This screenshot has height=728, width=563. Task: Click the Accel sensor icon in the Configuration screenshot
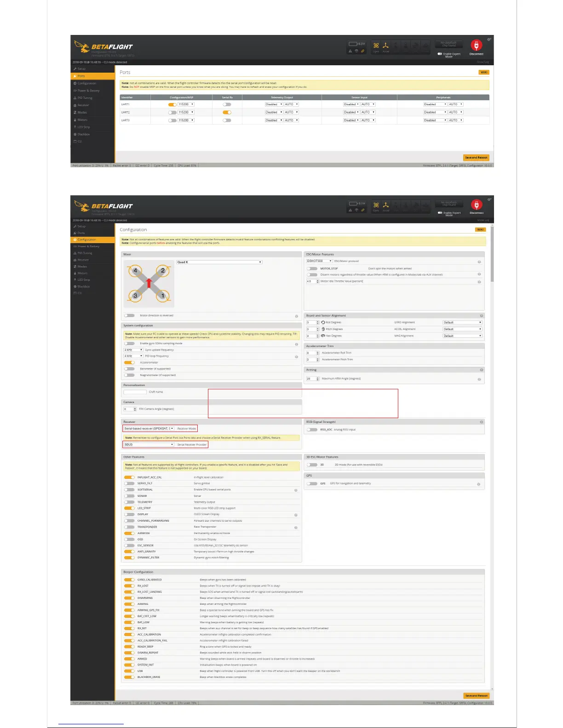click(386, 205)
